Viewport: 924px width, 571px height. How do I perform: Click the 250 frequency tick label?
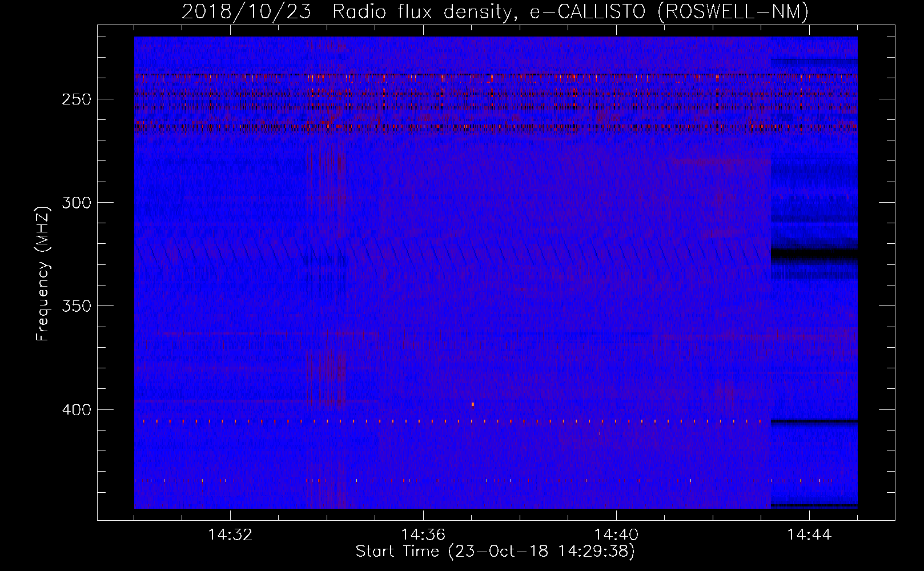point(76,99)
